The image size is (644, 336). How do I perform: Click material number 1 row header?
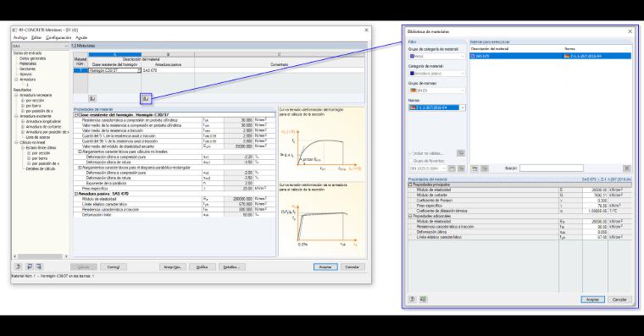(x=80, y=70)
